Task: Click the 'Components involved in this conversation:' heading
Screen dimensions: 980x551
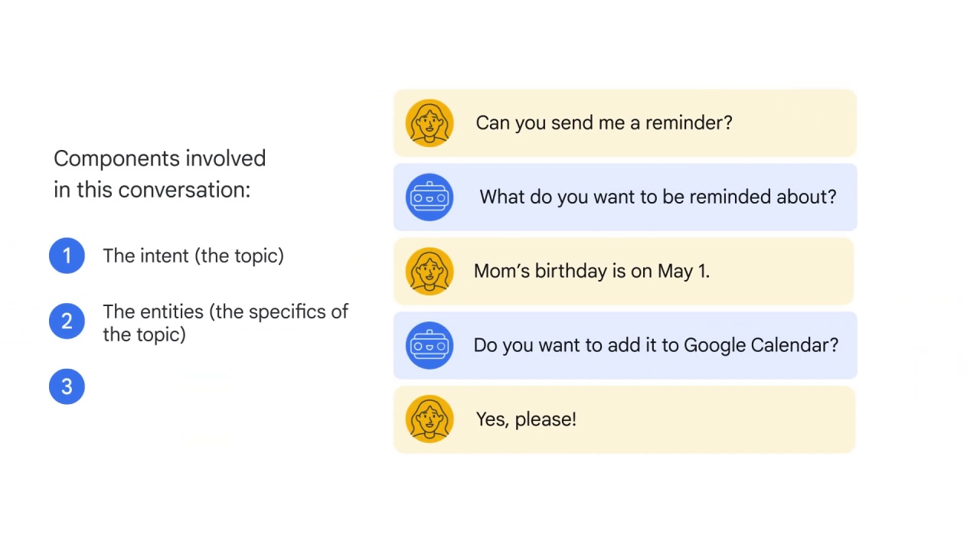Action: [159, 174]
